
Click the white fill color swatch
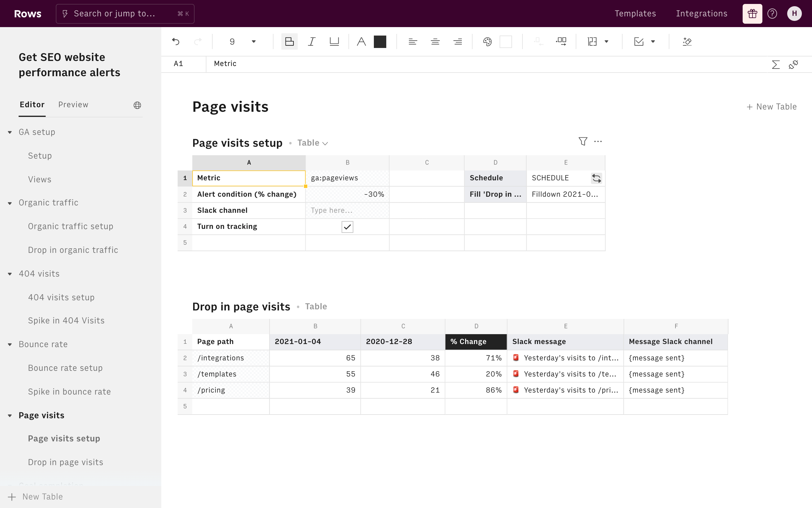[x=506, y=42]
